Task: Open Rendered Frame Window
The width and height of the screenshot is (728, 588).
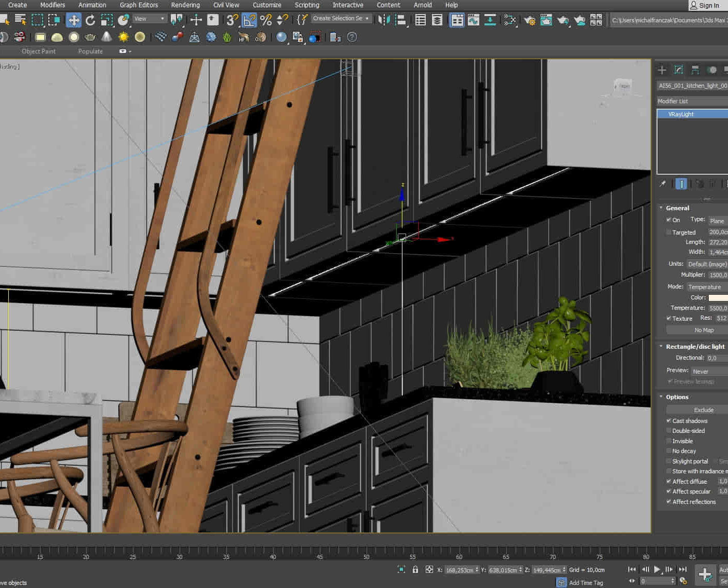Action: point(546,20)
